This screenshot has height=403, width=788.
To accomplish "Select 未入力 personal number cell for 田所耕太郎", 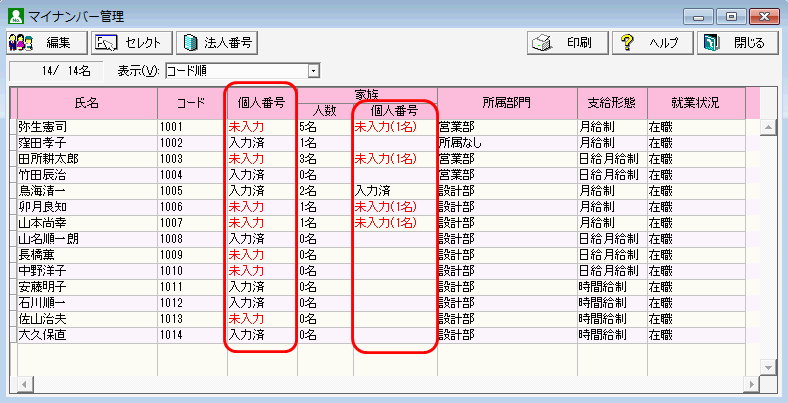I will tap(246, 159).
